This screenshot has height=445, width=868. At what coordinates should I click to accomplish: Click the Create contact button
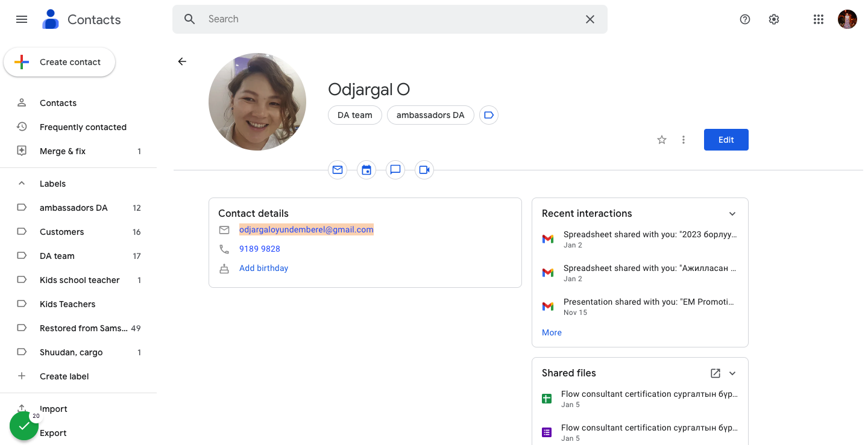point(59,62)
